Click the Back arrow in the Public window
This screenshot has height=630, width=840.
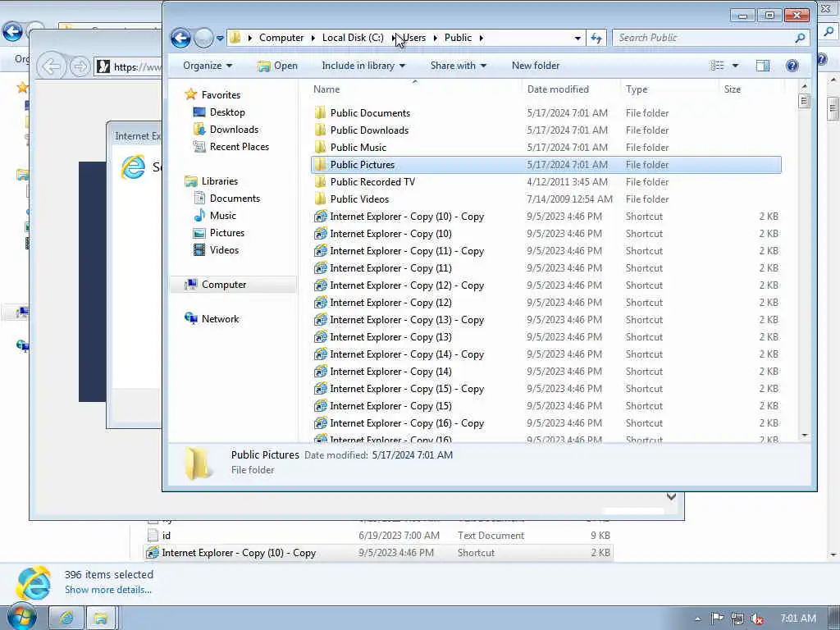tap(180, 38)
